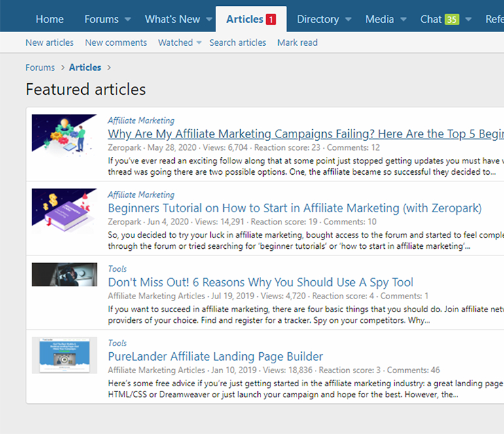Open Beginners Tutorial on Affiliate Marketing article
Screen dimensions: 504x434
[x=295, y=208]
